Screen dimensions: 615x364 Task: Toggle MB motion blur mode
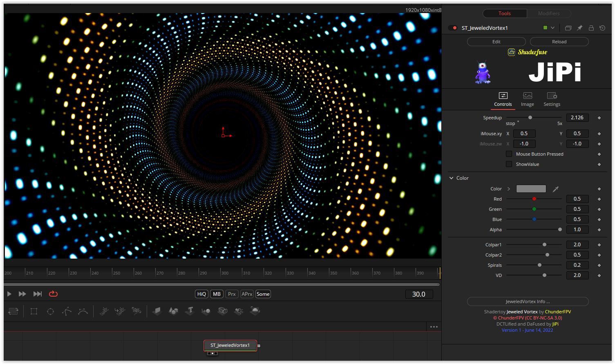click(217, 294)
